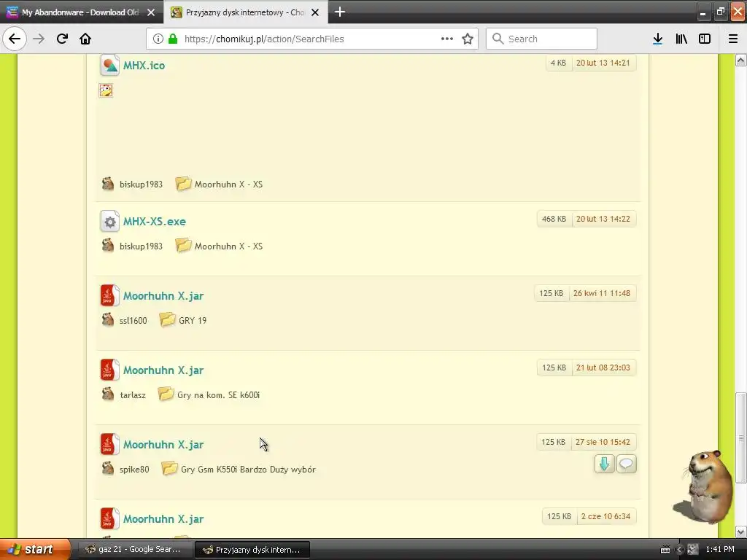747x560 pixels.
Task: Open the GRY 19 folder
Action: 193,321
